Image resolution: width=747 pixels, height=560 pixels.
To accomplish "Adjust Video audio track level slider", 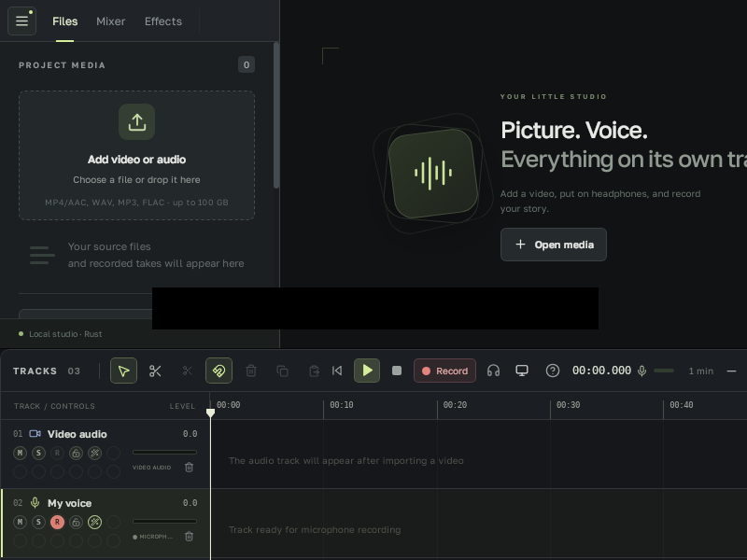I will point(164,453).
